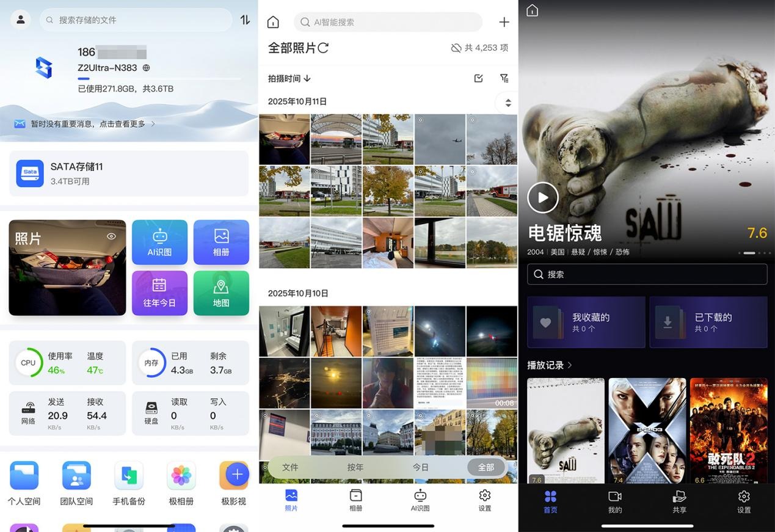Switch to 我的 in the movie app
The height and width of the screenshot is (532, 775).
(x=614, y=501)
